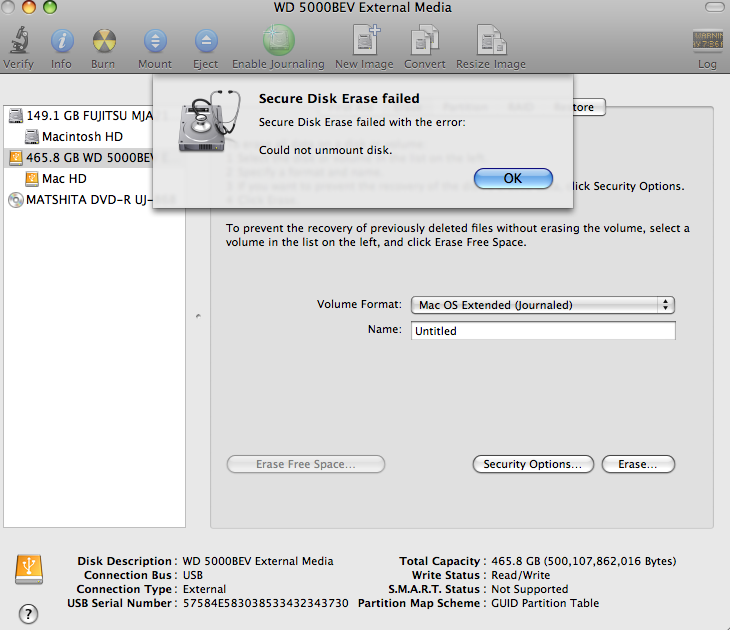Click the Mount toolbar icon
Screen dimensions: 730x630
pyautogui.click(x=155, y=41)
